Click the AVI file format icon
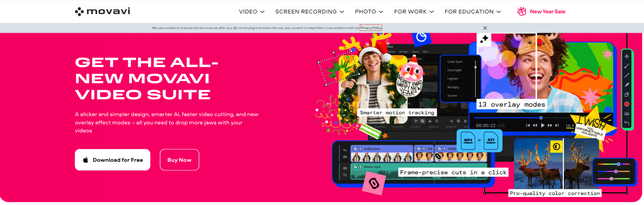 [x=491, y=140]
